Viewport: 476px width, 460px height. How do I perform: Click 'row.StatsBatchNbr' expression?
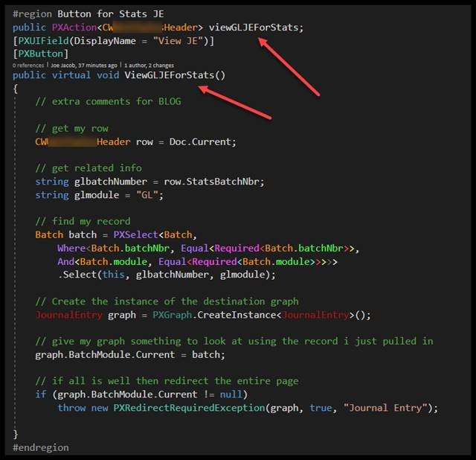pyautogui.click(x=211, y=182)
